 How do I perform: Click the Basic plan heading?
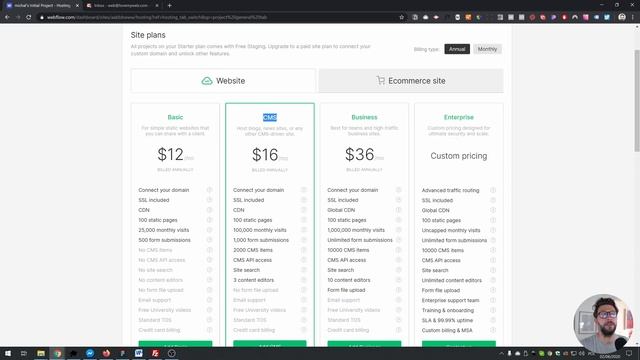(175, 117)
